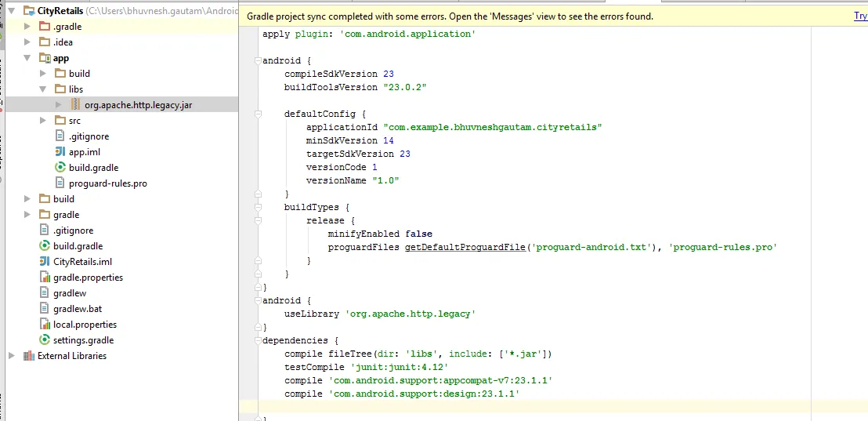The image size is (868, 421).
Task: Click the app.iml module file icon
Action: click(x=60, y=152)
